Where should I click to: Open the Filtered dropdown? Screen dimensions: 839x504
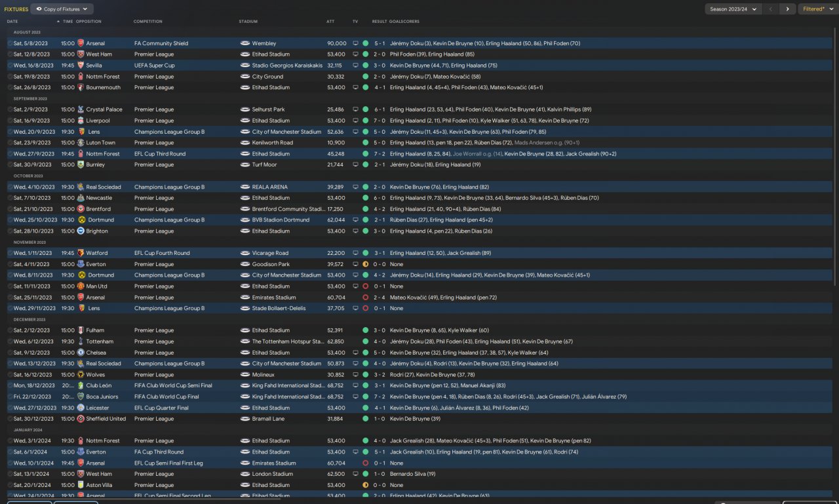(x=818, y=9)
